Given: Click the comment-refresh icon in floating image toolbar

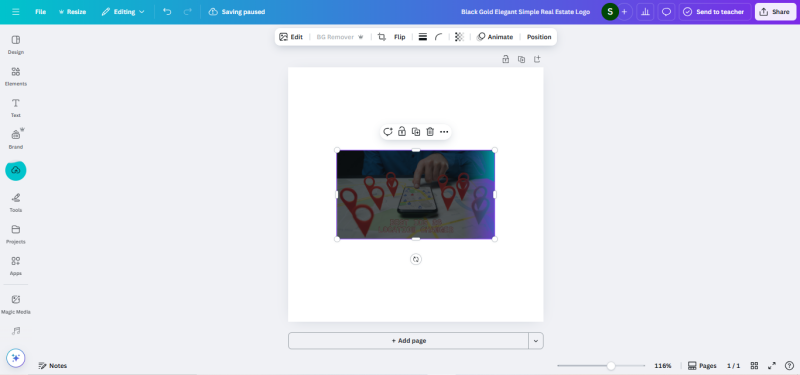Looking at the screenshot, I should pos(388,132).
